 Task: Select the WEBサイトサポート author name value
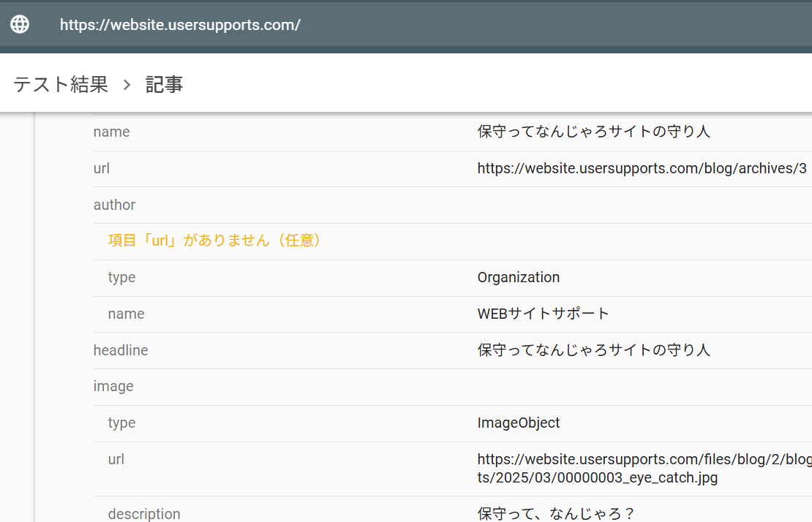[543, 314]
